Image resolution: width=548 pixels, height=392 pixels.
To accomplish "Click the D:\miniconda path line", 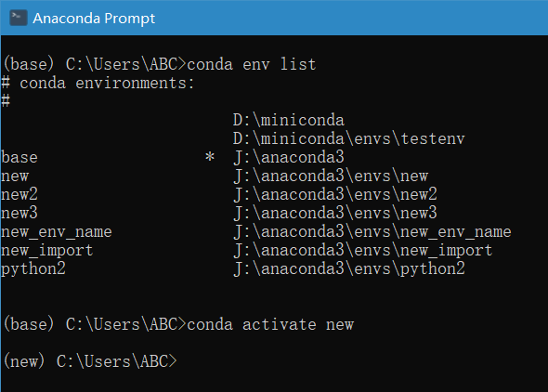I will pyautogui.click(x=289, y=120).
